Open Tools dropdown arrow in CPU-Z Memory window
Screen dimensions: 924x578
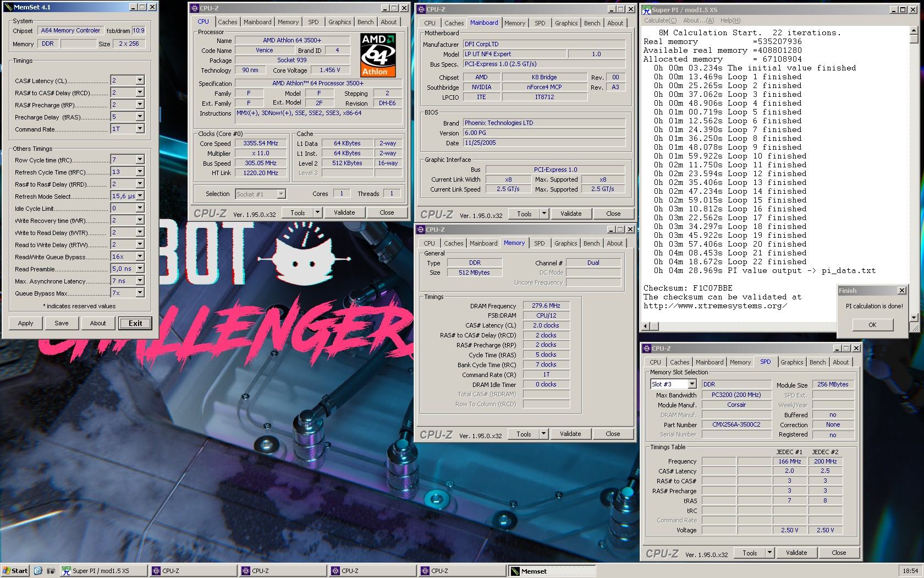pos(543,434)
